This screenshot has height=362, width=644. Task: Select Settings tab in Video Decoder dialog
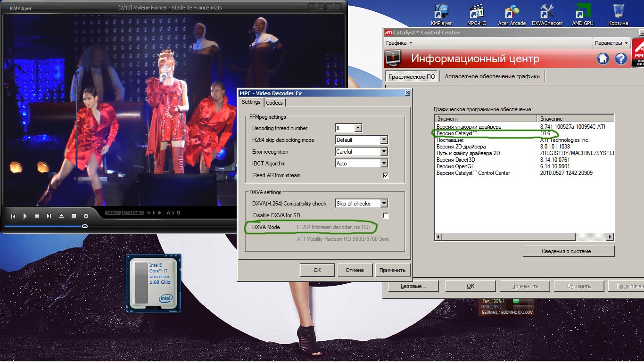tap(251, 102)
